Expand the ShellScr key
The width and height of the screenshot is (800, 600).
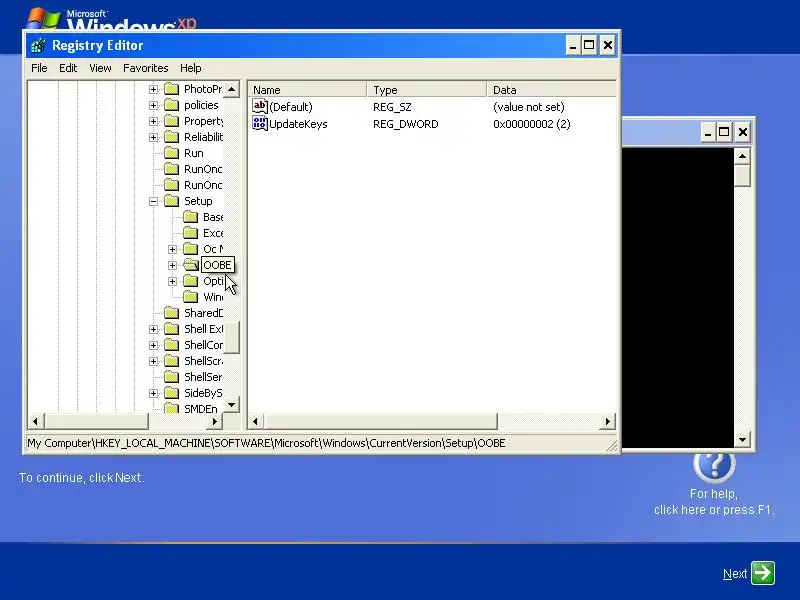tap(153, 361)
